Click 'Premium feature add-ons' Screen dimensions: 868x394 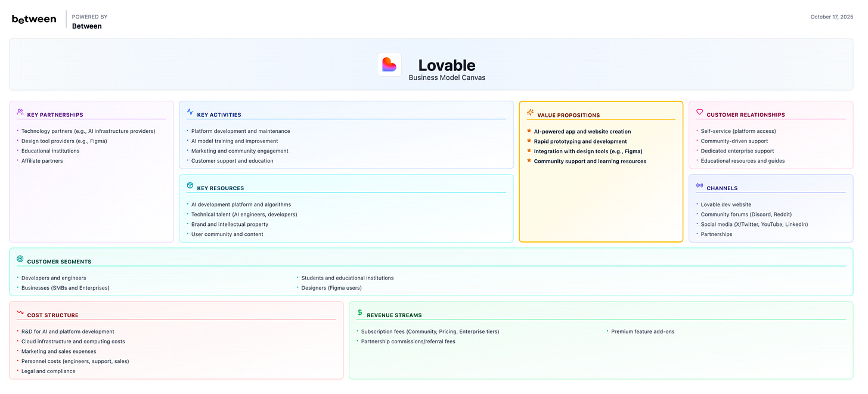click(643, 331)
